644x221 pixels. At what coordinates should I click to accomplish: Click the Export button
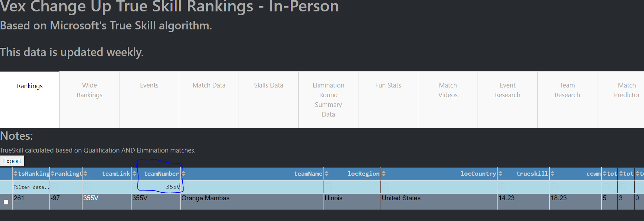click(12, 161)
